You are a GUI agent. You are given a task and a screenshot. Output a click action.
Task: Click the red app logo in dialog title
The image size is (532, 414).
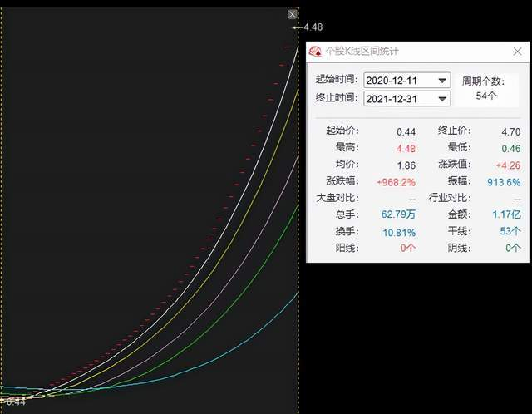pos(315,52)
